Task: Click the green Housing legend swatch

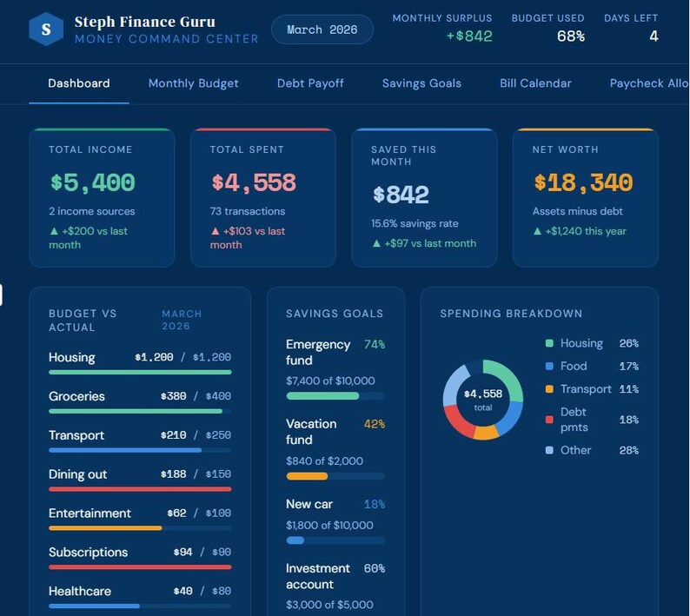Action: click(x=549, y=343)
